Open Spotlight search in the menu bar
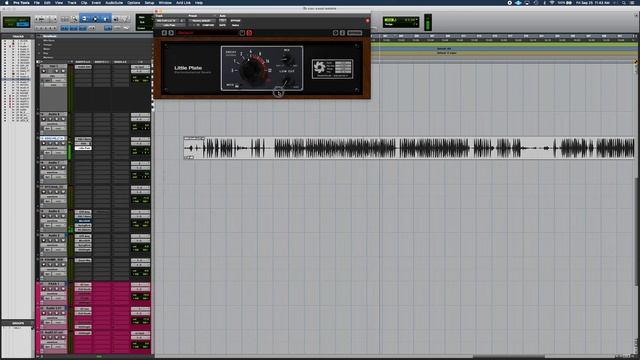The image size is (640, 360). click(x=624, y=3)
